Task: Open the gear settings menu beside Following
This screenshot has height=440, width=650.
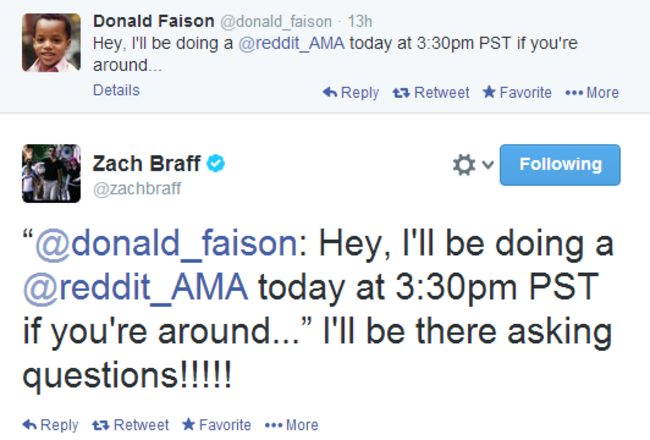Action: tap(463, 165)
